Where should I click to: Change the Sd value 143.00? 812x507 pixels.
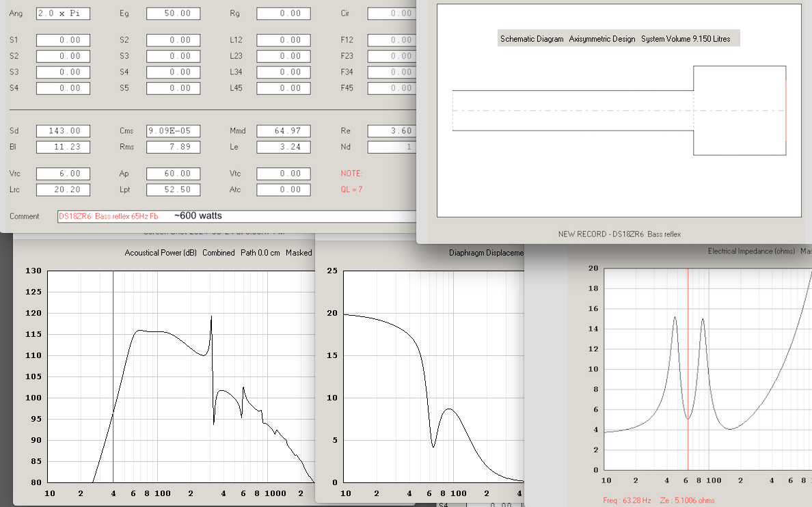pyautogui.click(x=63, y=131)
